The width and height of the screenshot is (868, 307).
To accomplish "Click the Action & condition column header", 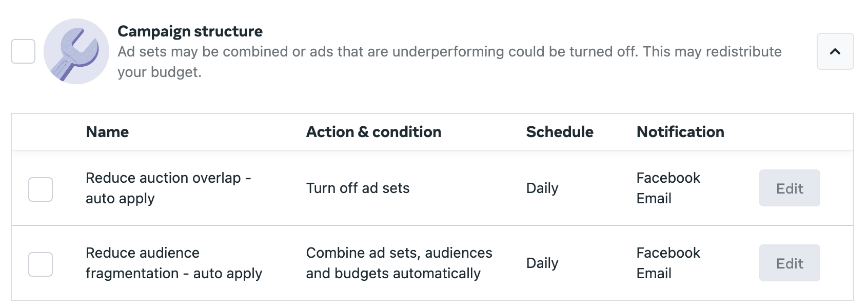I will point(373,132).
